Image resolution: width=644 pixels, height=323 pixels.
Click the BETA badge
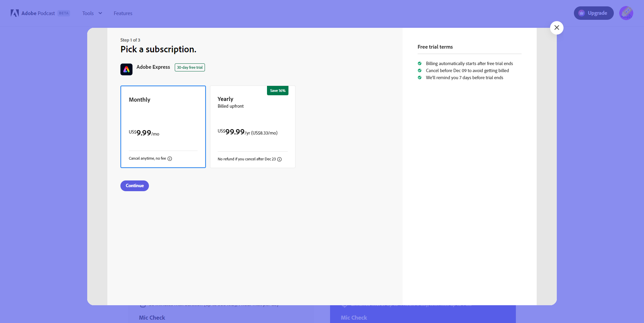click(64, 13)
